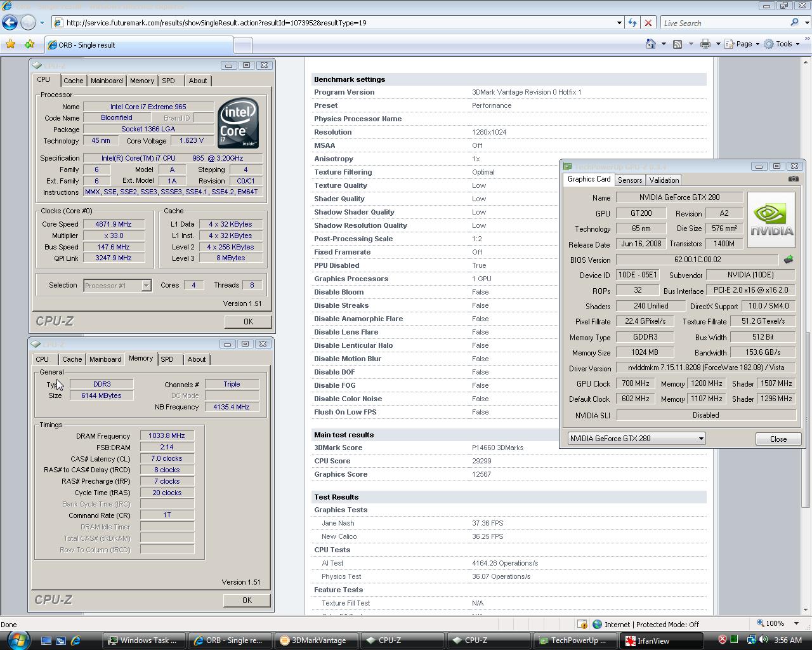Select the Graphics Card tab in GPU-Z
The image size is (812, 650).
click(x=589, y=180)
